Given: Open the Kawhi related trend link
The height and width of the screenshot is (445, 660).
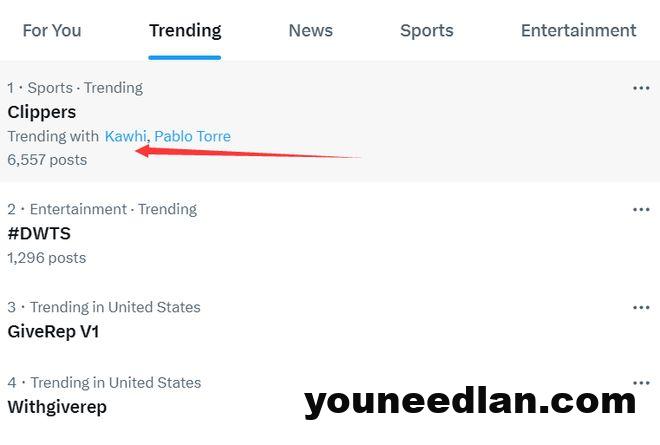Looking at the screenshot, I should tap(125, 136).
